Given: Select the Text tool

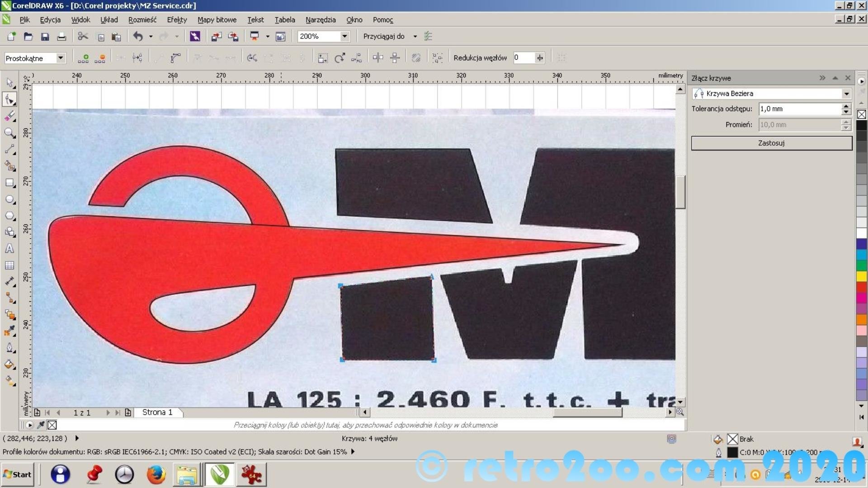Looking at the screenshot, I should coord(9,249).
